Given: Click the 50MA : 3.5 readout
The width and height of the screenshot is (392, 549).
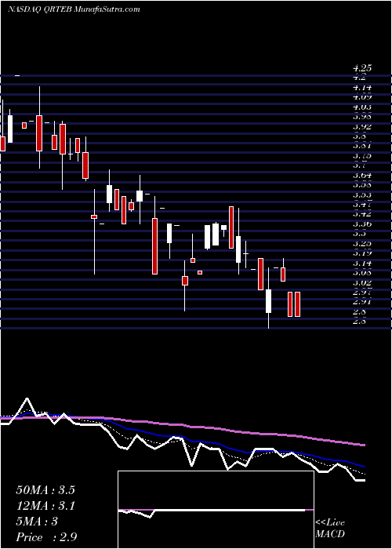Looking at the screenshot, I should click(x=45, y=490).
